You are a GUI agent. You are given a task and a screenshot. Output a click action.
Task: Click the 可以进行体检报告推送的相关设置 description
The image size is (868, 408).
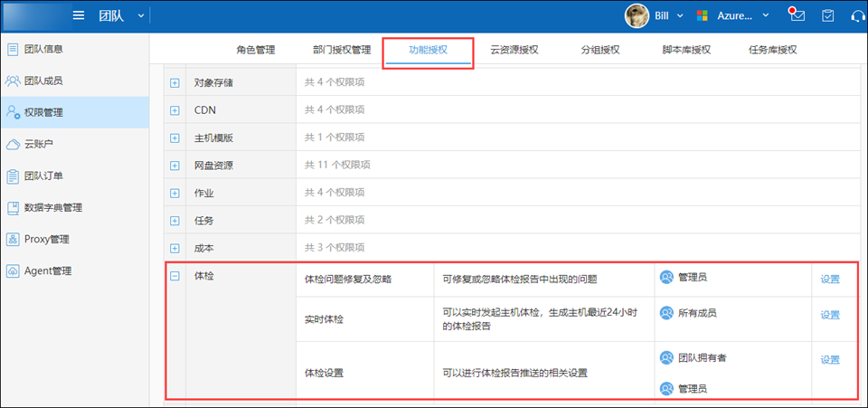point(514,373)
